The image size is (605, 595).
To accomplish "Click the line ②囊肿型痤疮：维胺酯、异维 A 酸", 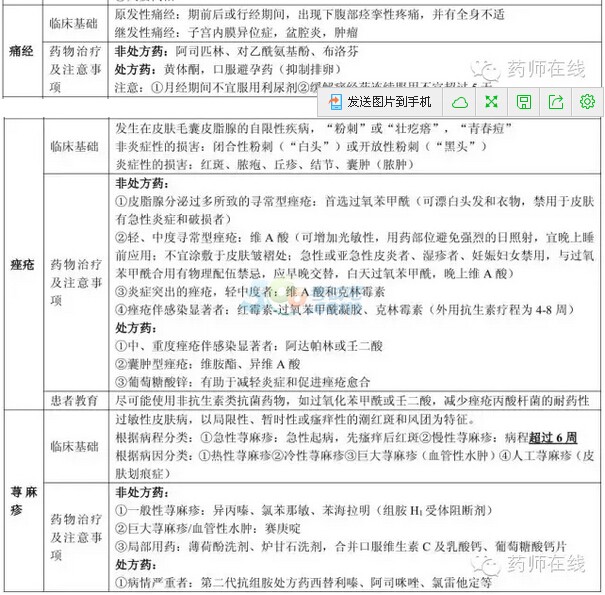I will click(208, 364).
